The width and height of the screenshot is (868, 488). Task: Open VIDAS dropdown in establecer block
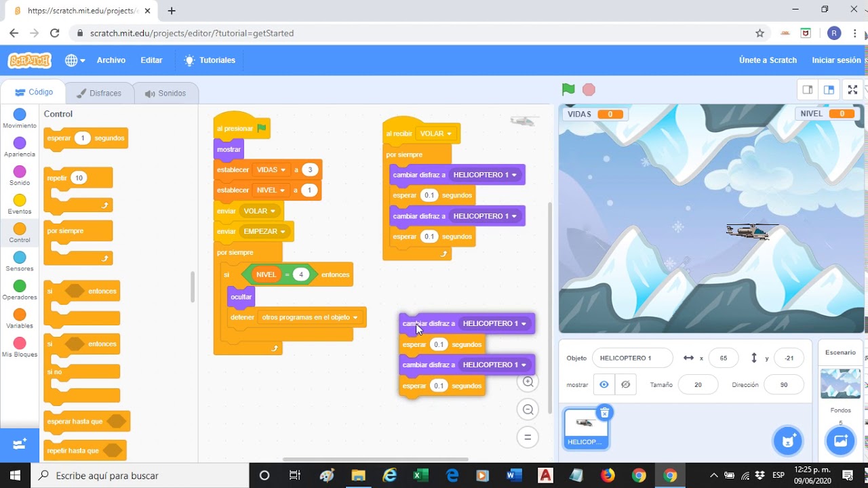tap(271, 169)
